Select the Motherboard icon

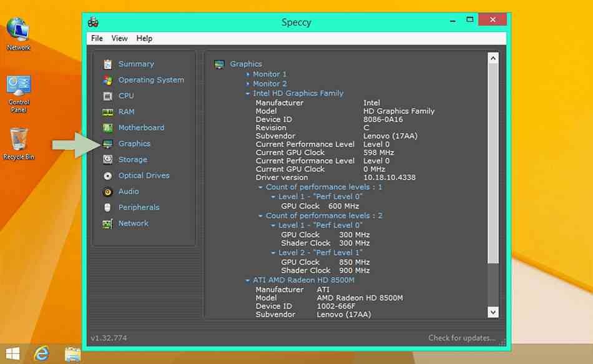pyautogui.click(x=107, y=128)
